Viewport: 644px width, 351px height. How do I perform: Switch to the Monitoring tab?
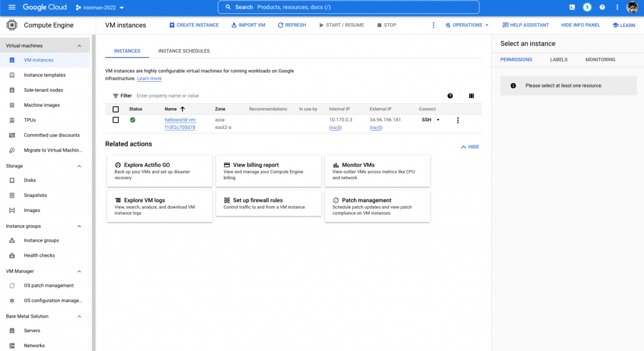pyautogui.click(x=600, y=60)
